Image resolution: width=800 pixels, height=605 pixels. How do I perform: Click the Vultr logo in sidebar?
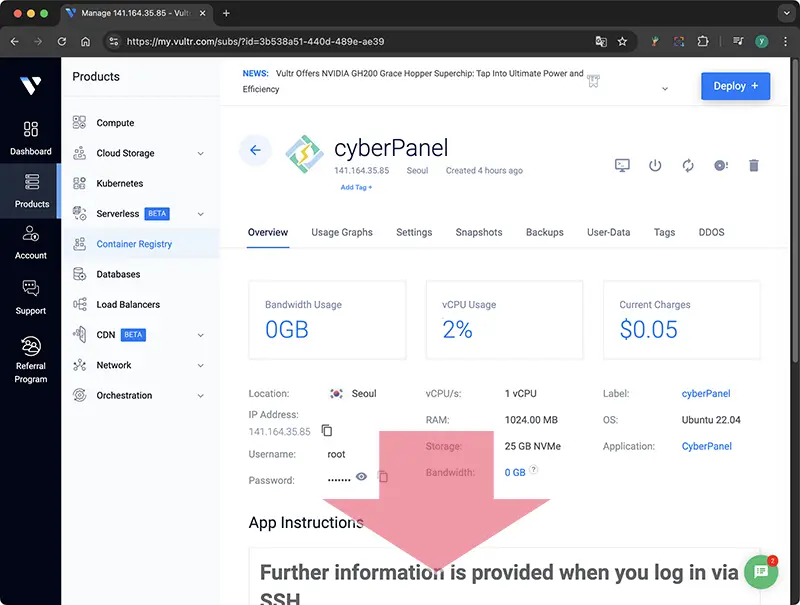(31, 85)
